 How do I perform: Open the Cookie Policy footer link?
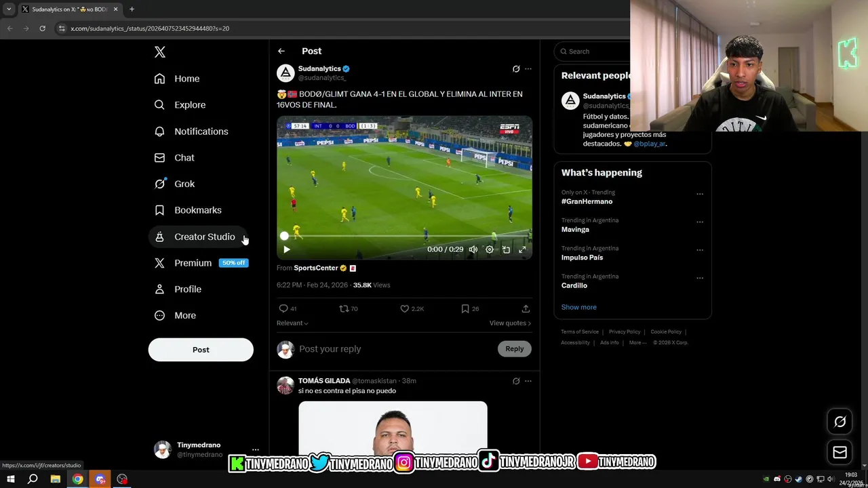[x=666, y=332]
